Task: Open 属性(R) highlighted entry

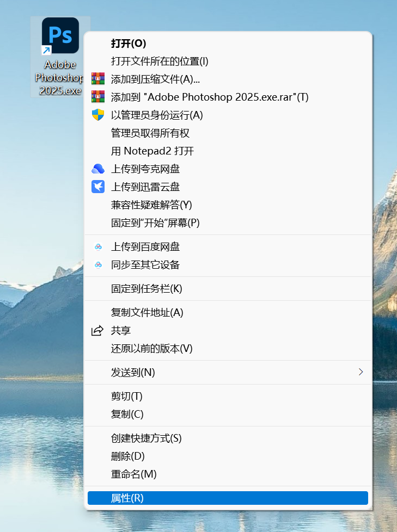Action: tap(228, 498)
